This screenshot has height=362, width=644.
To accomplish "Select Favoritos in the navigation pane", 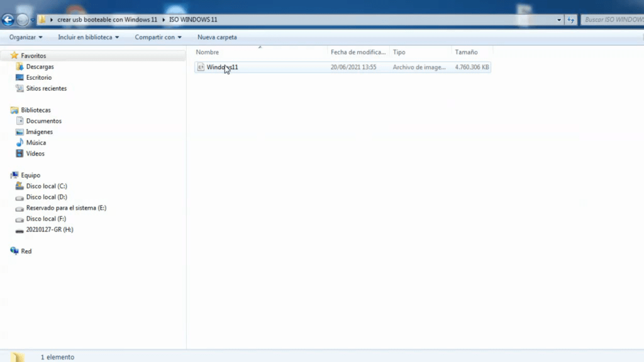I will click(33, 55).
